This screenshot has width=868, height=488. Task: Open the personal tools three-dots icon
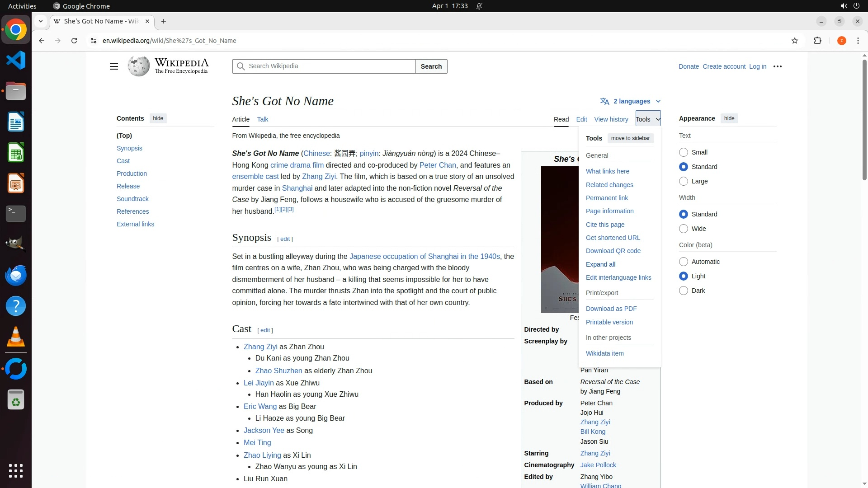[x=778, y=66]
